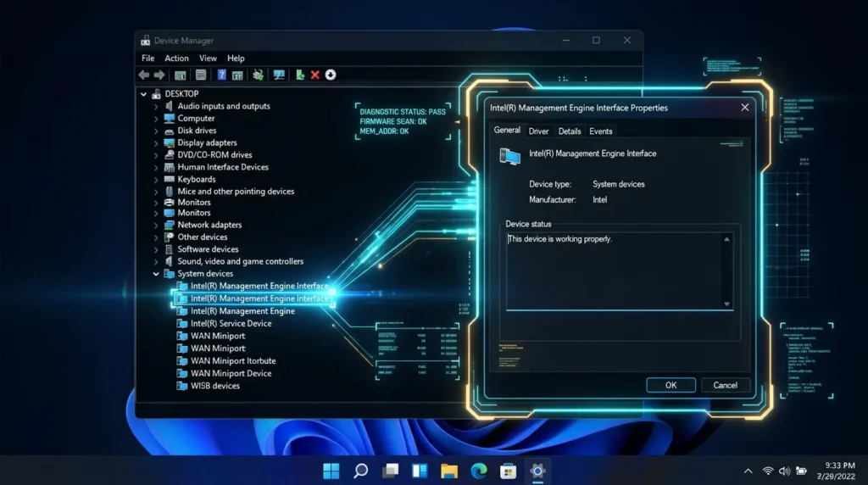868x485 pixels.
Task: Launch File Explorer from the taskbar
Action: pyautogui.click(x=449, y=471)
